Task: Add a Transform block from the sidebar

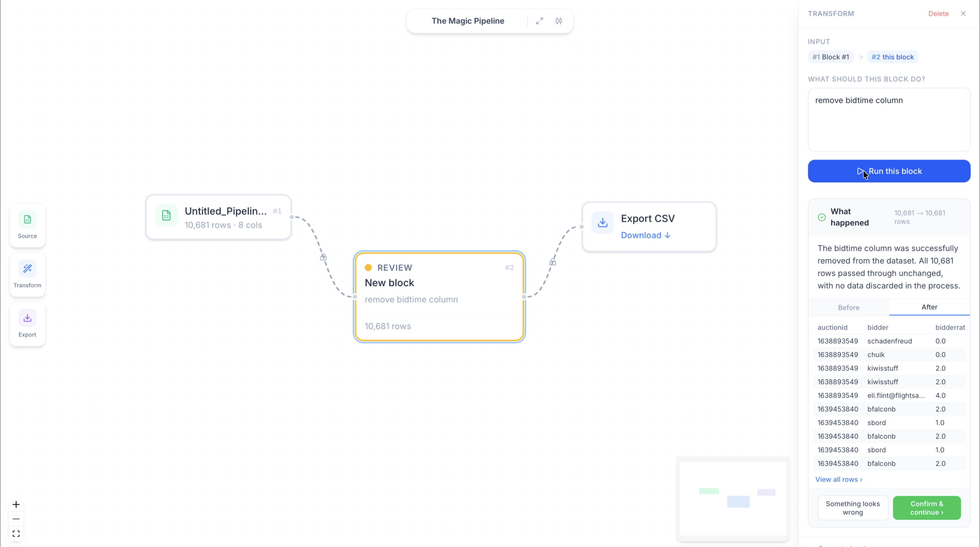Action: (x=28, y=274)
